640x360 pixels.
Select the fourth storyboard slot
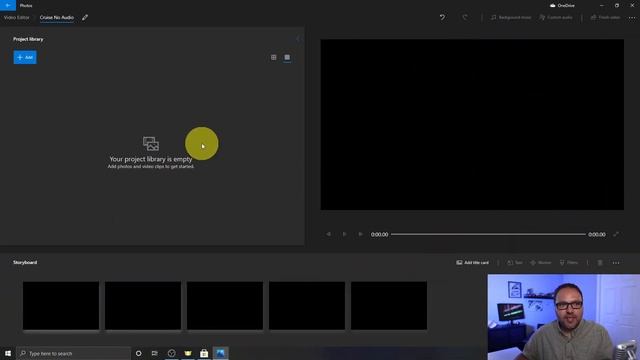pos(307,305)
